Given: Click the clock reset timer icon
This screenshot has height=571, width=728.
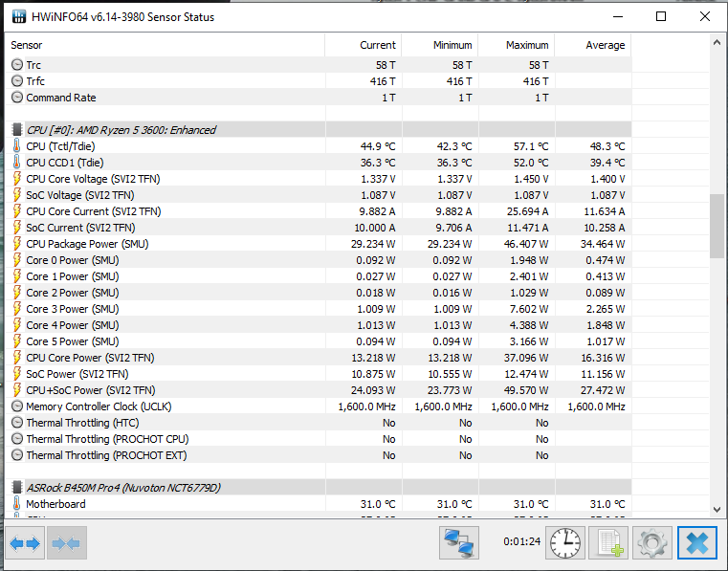Looking at the screenshot, I should point(565,542).
